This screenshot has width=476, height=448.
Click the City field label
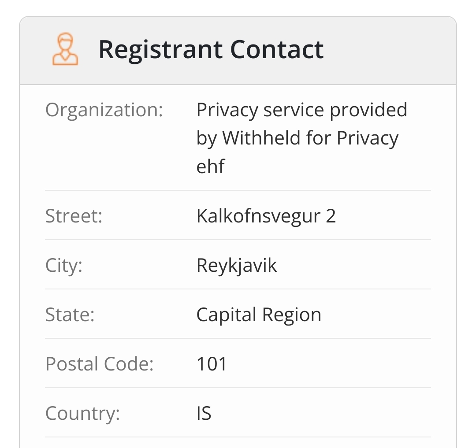64,265
